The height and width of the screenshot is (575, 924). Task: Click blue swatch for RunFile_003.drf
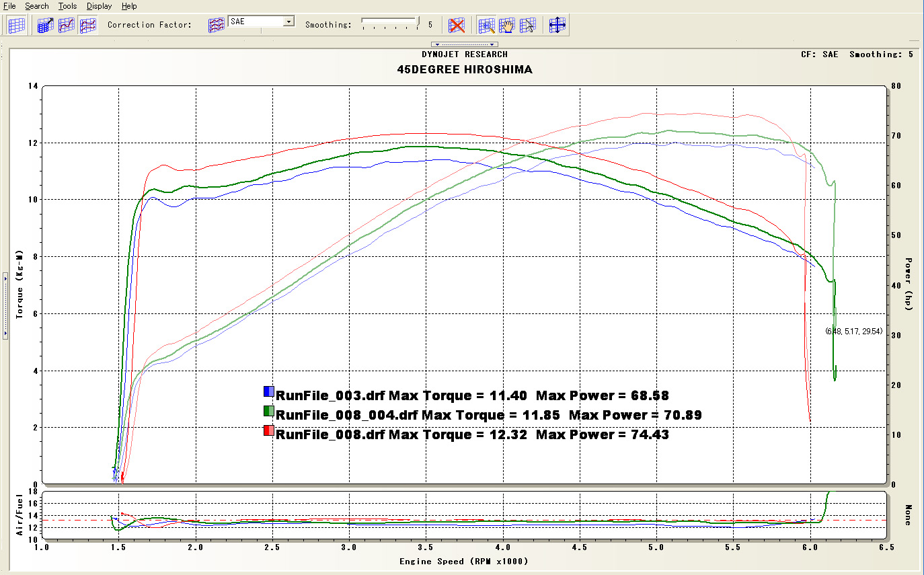pos(268,393)
